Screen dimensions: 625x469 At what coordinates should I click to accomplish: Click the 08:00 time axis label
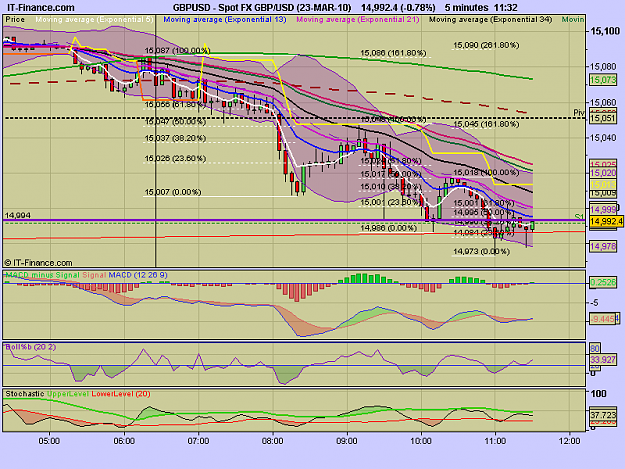pyautogui.click(x=273, y=441)
